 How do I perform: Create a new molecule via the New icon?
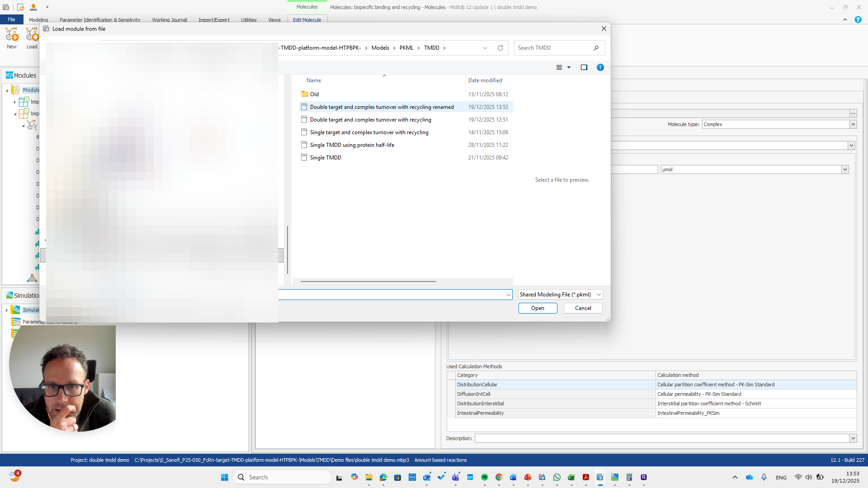tap(11, 36)
